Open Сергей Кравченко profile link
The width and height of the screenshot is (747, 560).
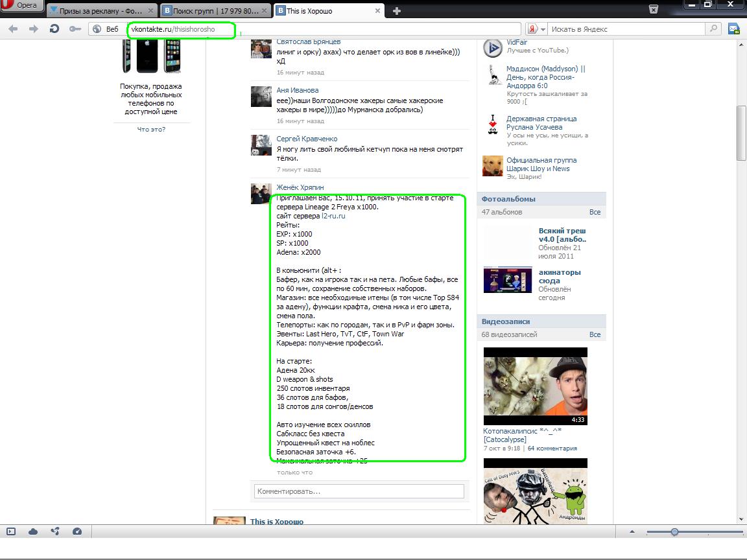pos(307,139)
